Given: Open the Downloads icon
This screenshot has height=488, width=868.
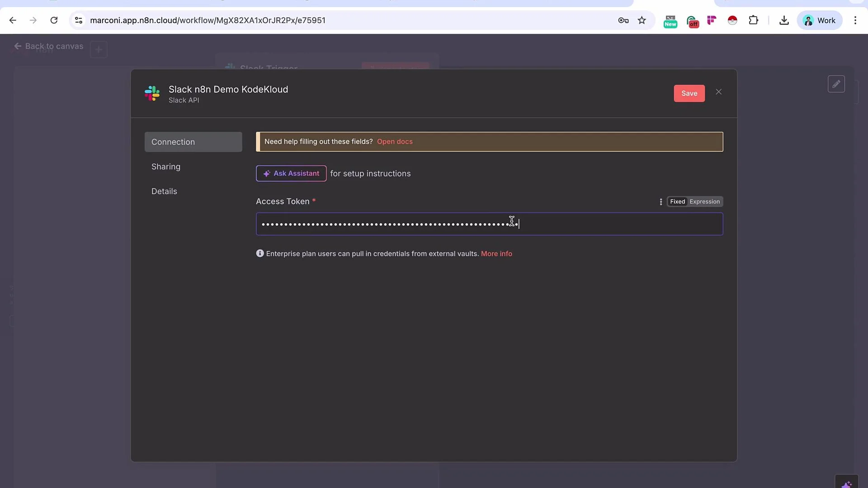Looking at the screenshot, I should (x=784, y=20).
